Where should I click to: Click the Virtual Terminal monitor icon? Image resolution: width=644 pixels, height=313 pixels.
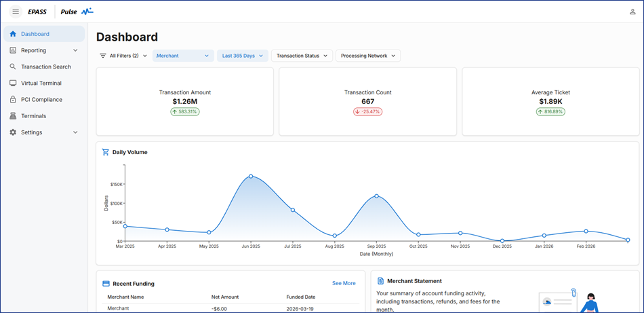click(13, 83)
